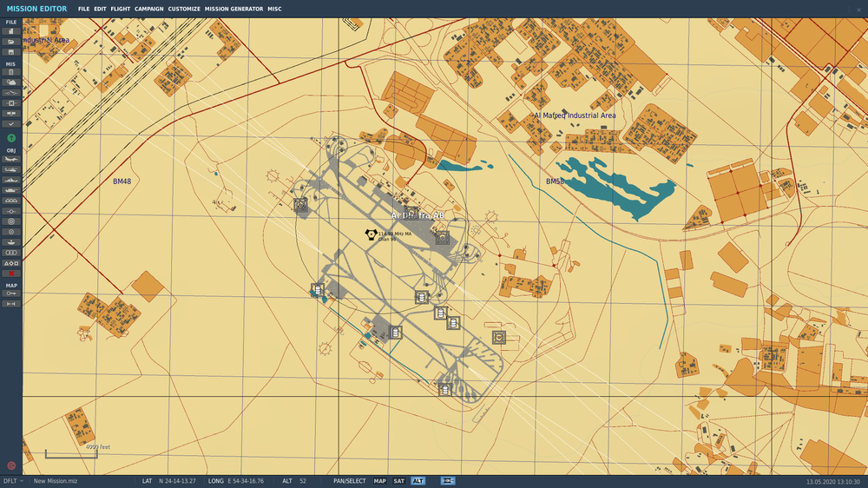Open the triggers switch icon

(x=11, y=93)
